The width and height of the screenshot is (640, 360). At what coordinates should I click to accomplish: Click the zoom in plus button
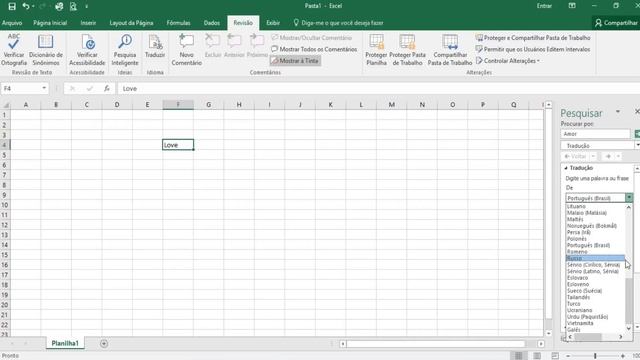point(623,356)
